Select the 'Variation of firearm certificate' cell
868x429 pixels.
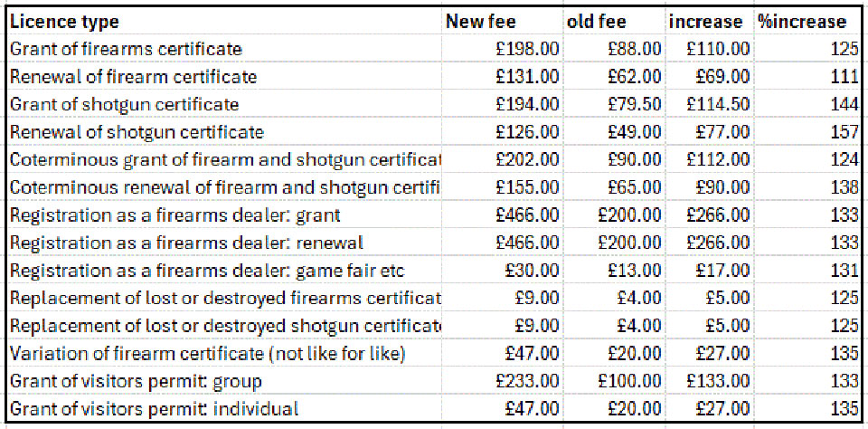point(207,354)
